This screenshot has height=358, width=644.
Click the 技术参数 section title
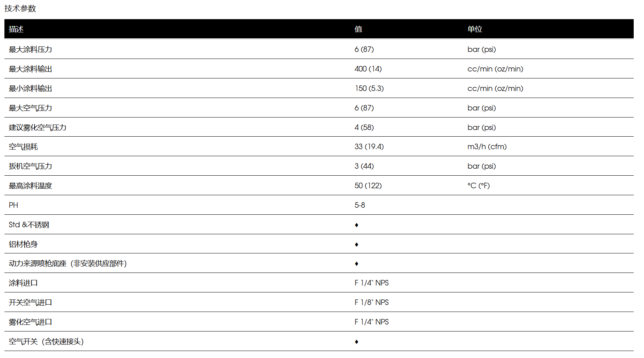(x=20, y=8)
